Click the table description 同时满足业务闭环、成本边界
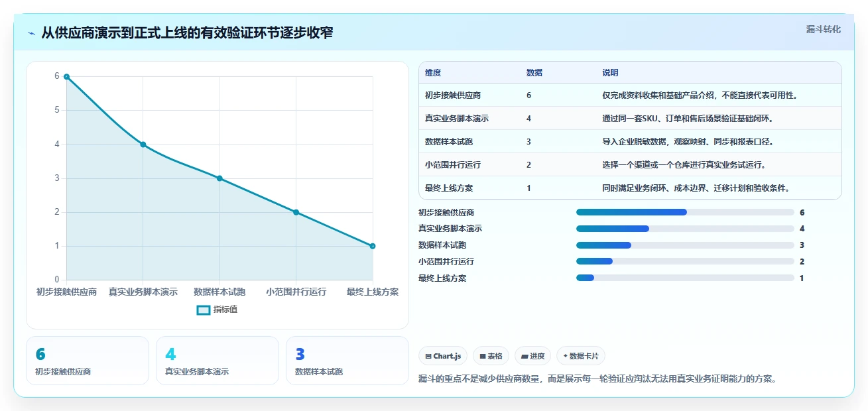The width and height of the screenshot is (868, 411). coord(696,188)
